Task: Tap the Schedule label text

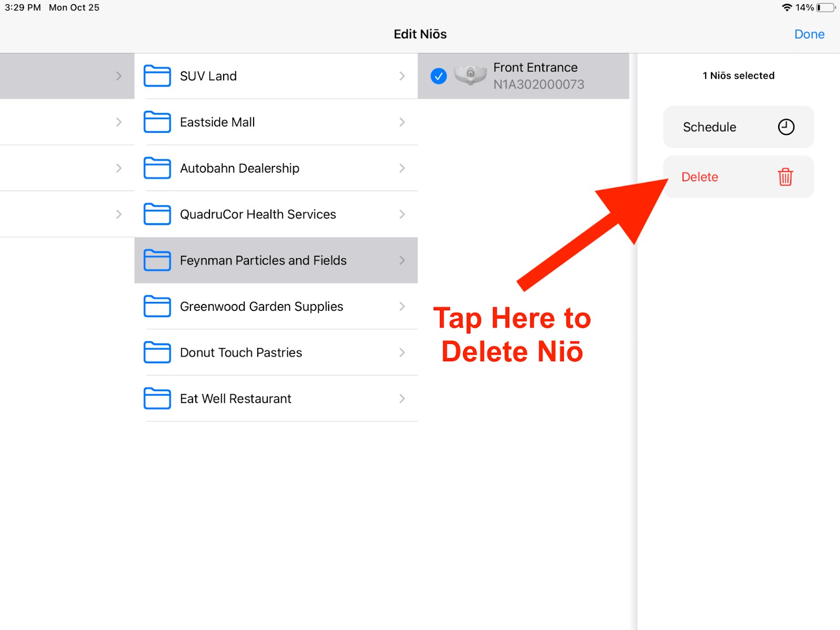Action: tap(709, 127)
